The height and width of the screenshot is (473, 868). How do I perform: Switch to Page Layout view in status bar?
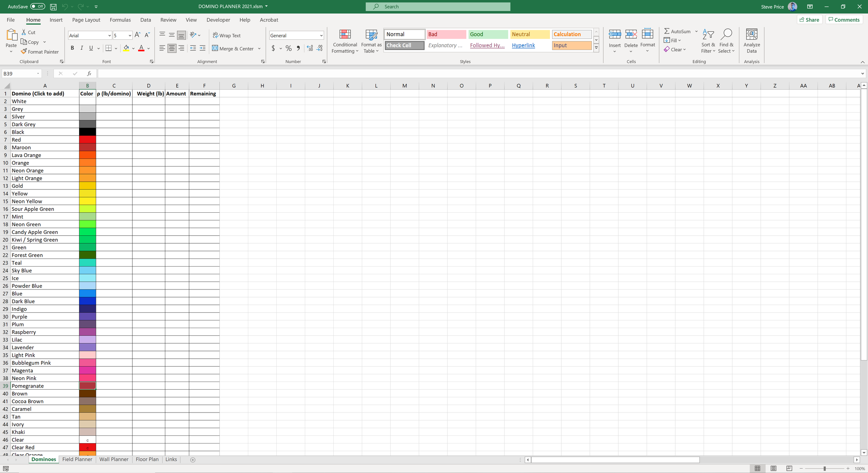773,468
